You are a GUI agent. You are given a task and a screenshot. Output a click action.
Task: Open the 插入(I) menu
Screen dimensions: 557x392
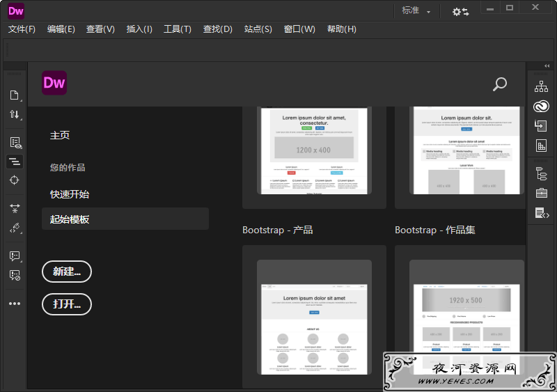[139, 29]
